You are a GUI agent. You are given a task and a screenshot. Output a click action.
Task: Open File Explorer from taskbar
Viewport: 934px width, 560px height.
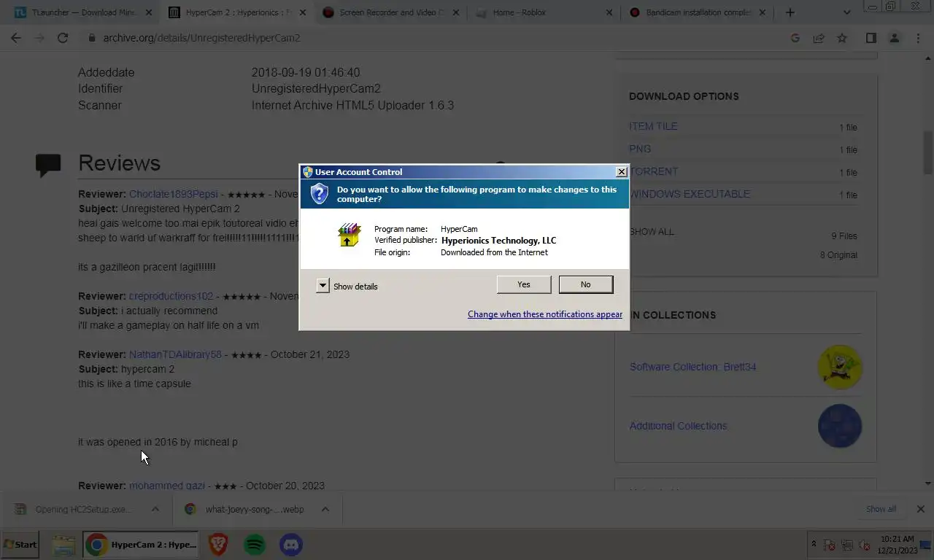63,545
